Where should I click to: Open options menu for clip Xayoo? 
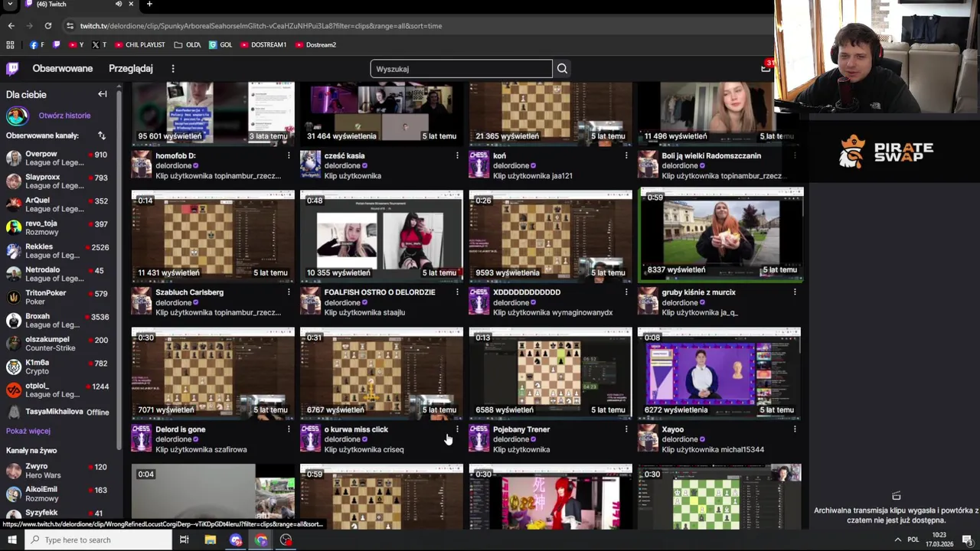[795, 429]
